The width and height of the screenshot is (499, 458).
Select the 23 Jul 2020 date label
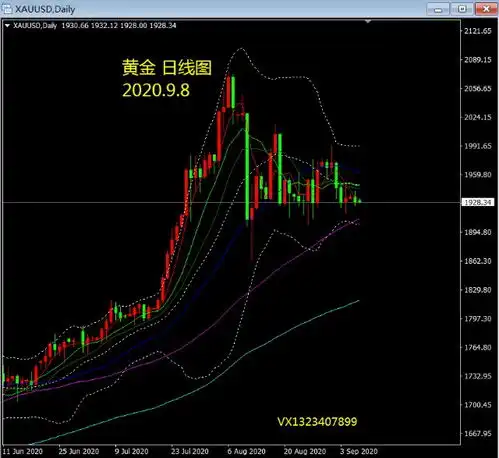(x=190, y=451)
